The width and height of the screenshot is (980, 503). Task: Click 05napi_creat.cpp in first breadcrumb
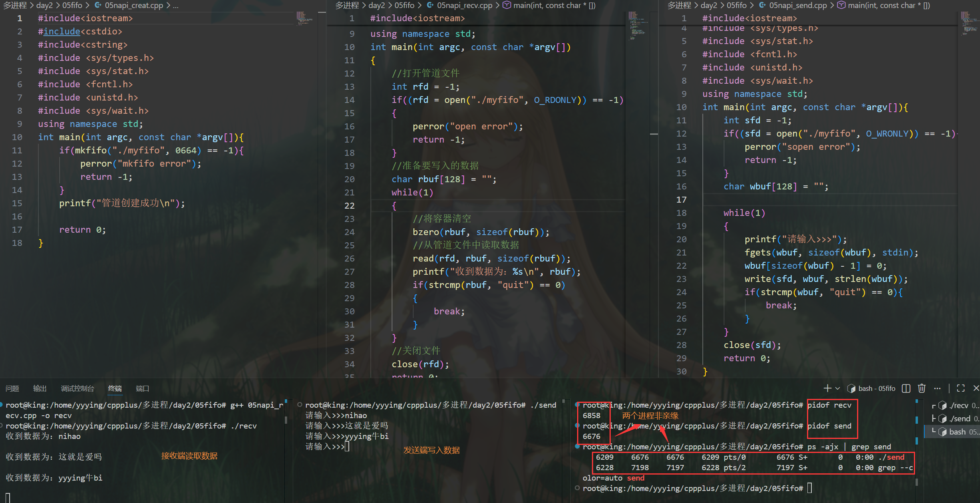(x=134, y=5)
